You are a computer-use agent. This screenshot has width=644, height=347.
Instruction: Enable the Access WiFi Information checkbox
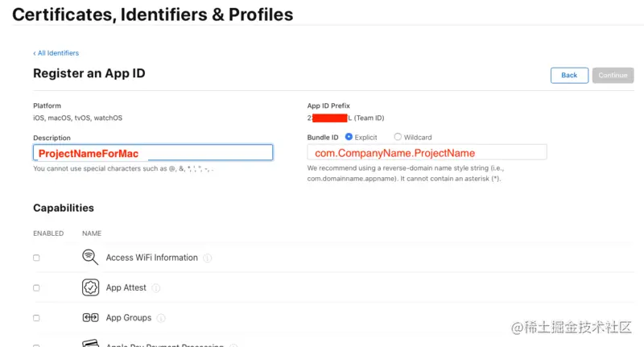[36, 258]
